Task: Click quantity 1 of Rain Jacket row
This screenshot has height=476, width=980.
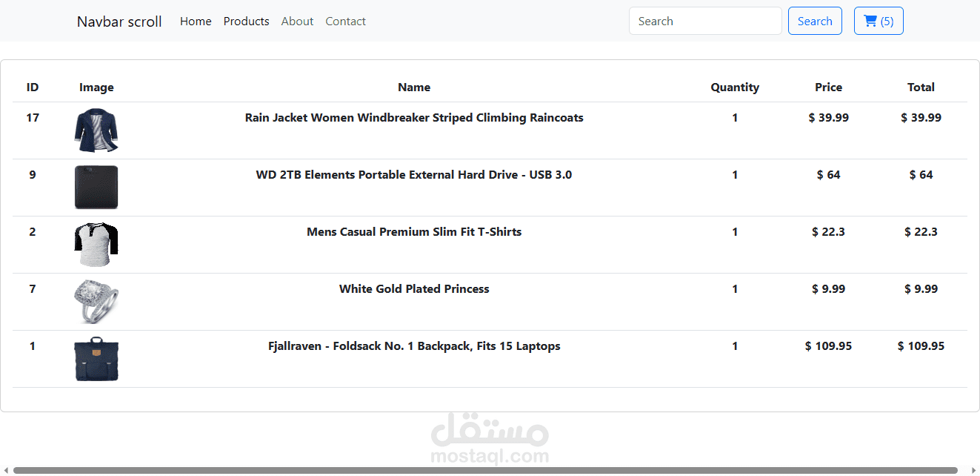Action: 735,118
